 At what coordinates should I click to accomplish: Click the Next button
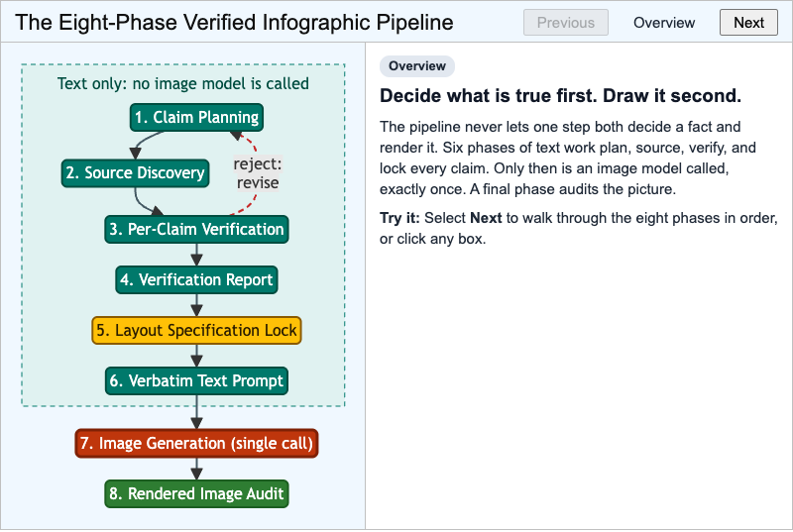[x=748, y=22]
